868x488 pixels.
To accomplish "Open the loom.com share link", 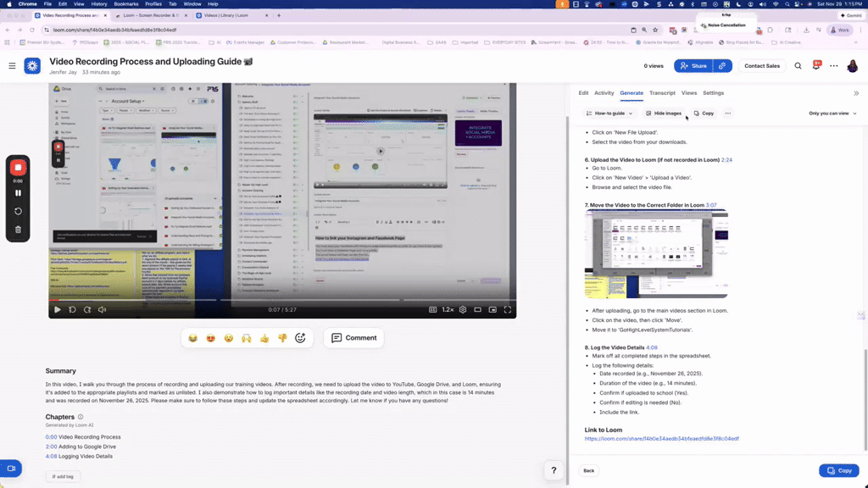I will click(x=661, y=439).
